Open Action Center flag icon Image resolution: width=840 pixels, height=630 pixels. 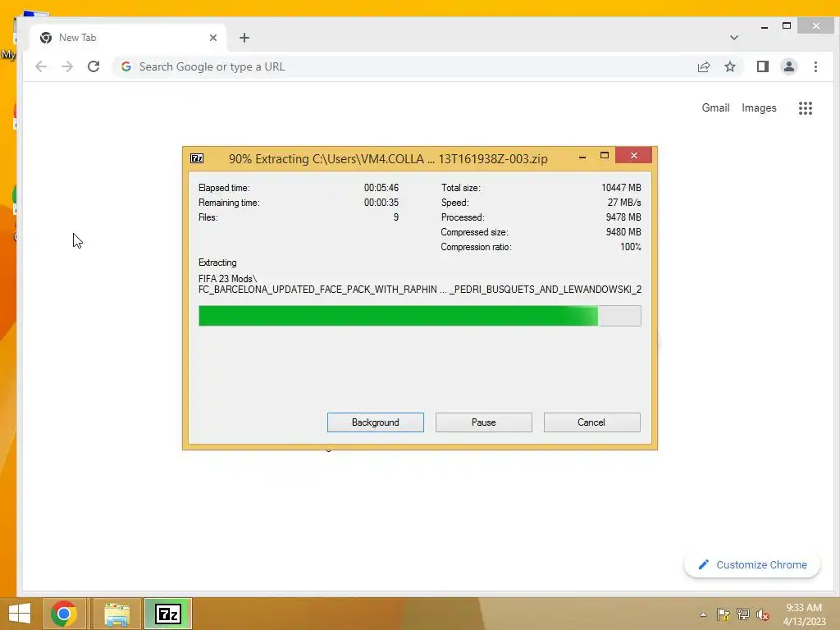pyautogui.click(x=724, y=614)
